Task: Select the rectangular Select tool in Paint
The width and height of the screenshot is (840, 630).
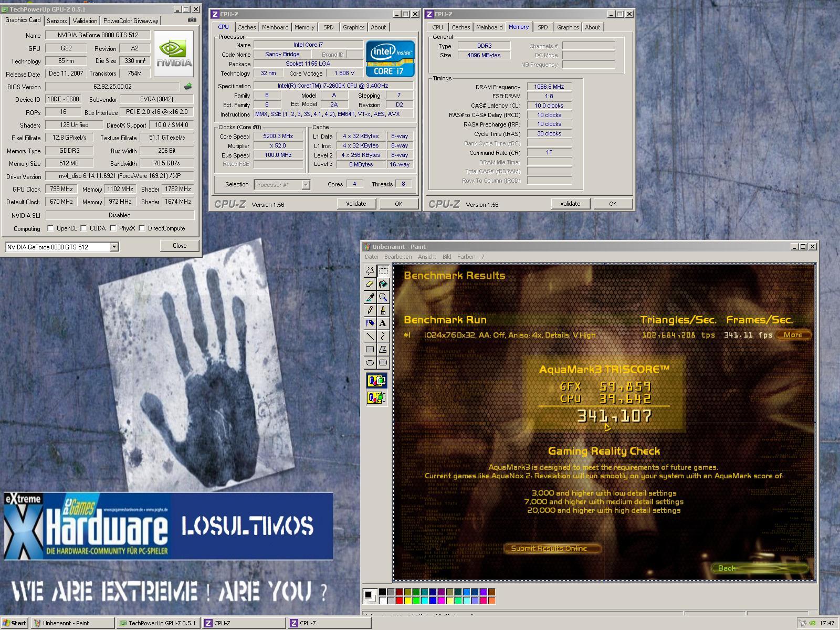Action: 383,271
